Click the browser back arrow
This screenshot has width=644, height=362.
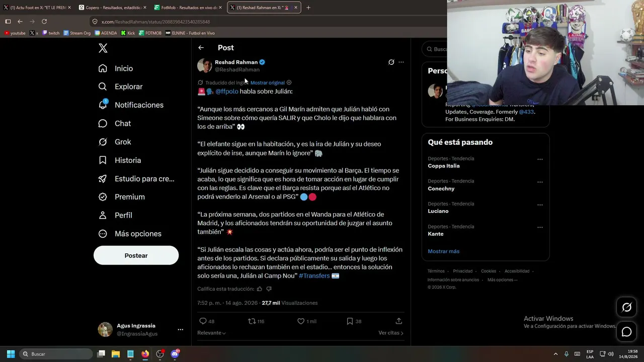(20, 22)
